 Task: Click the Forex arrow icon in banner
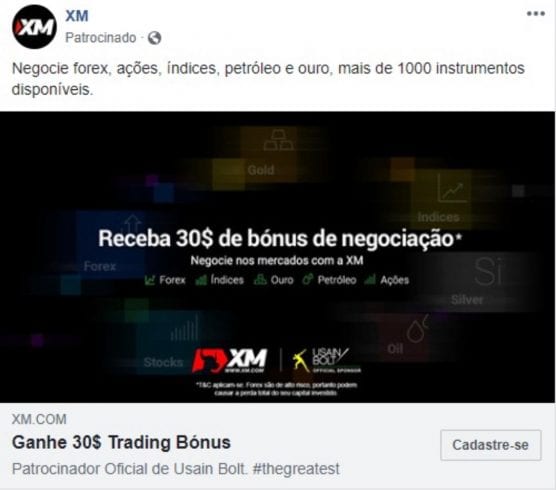[133, 224]
